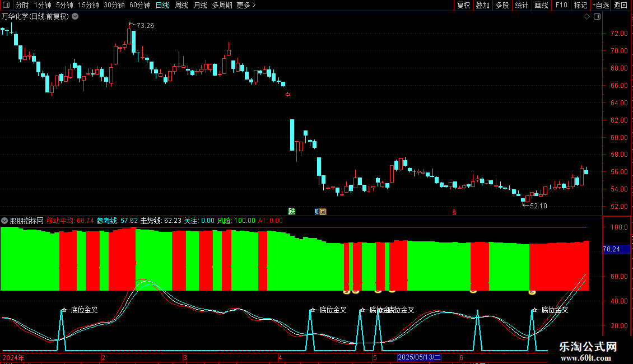Select the 30分钟 period tab
Screen dimensions: 633x364
pyautogui.click(x=114, y=5)
